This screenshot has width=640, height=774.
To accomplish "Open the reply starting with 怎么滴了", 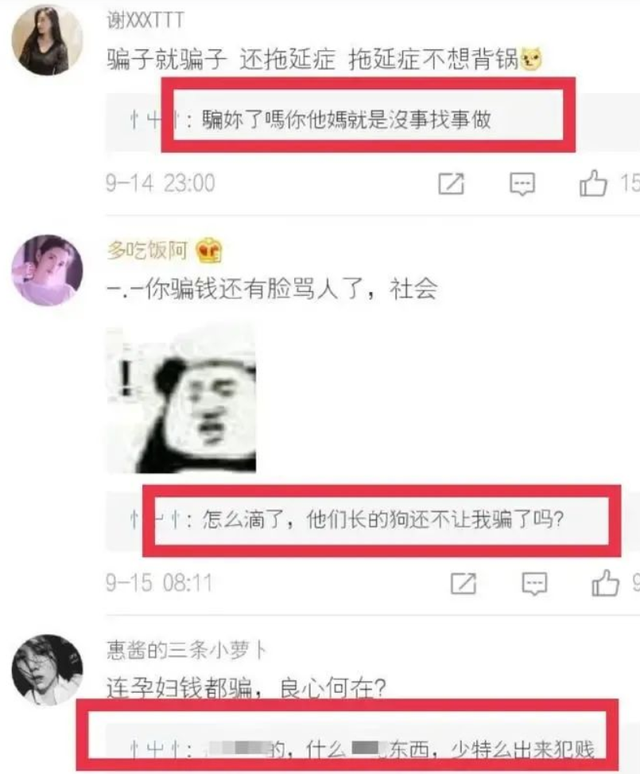I will (x=383, y=519).
